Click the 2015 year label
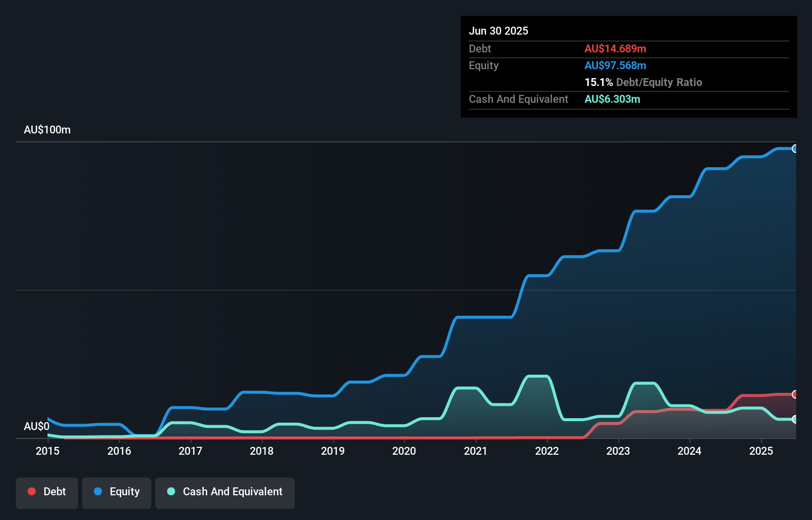This screenshot has height=520, width=812. [46, 451]
